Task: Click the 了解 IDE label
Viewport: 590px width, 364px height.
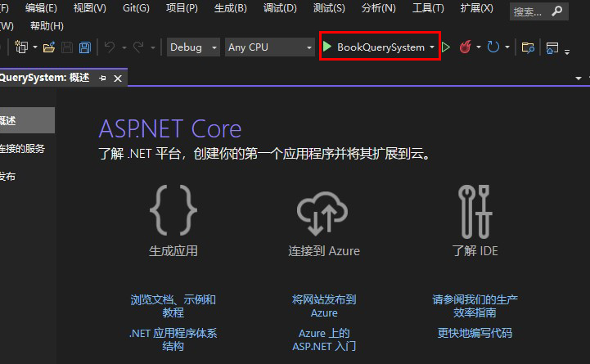Action: pyautogui.click(x=475, y=250)
